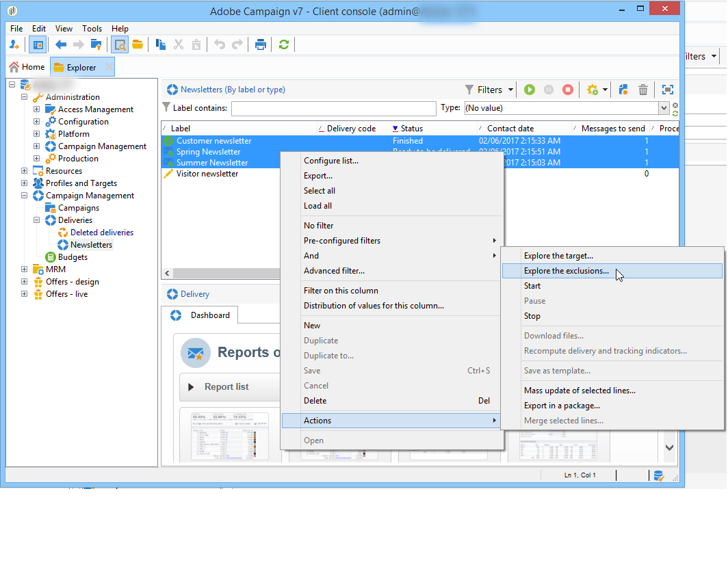728x580 pixels.
Task: Open the File menu
Action: point(16,29)
